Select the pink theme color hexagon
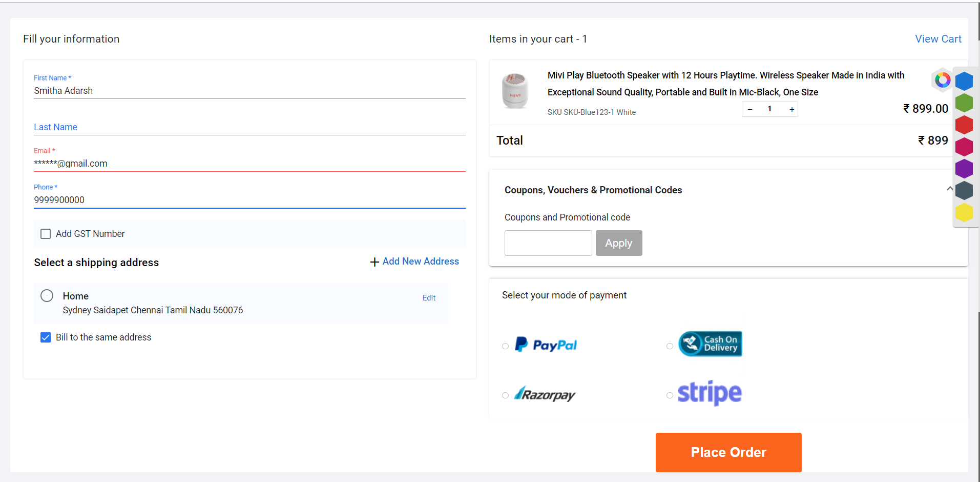The width and height of the screenshot is (980, 482). click(964, 147)
